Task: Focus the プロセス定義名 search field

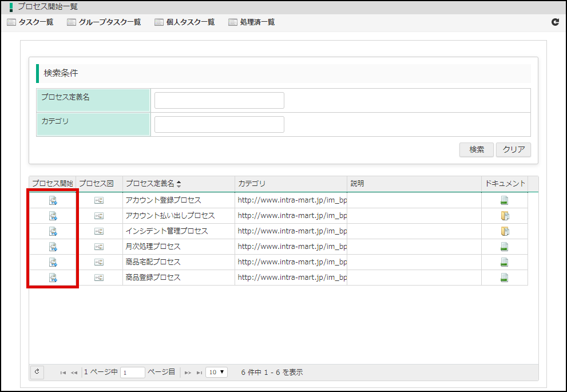Action: pos(219,100)
